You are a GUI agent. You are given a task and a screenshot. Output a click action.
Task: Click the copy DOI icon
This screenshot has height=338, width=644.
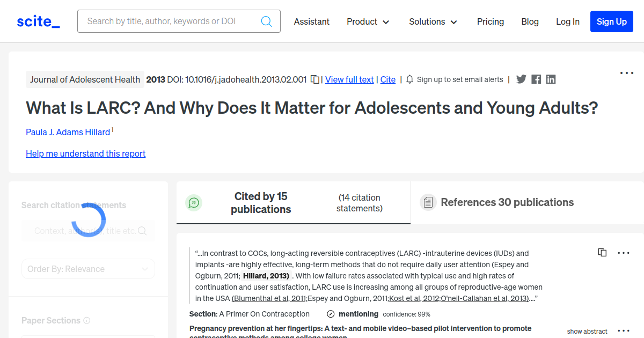314,78
